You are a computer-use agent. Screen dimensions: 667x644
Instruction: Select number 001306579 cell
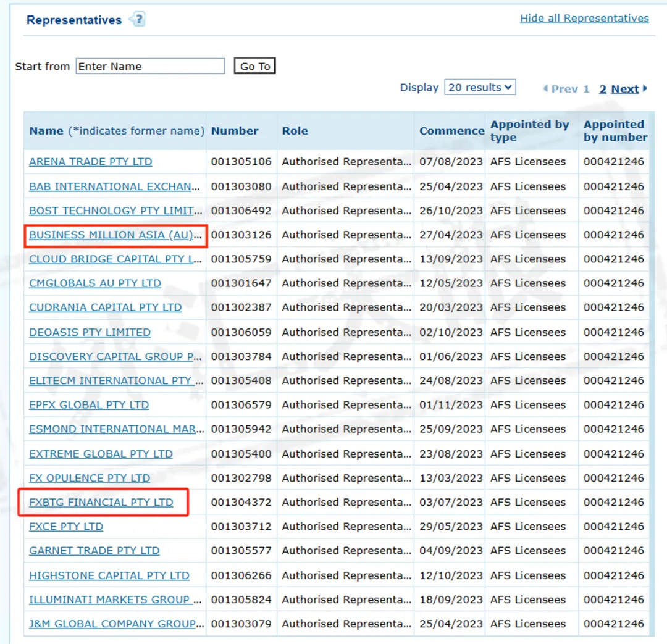[241, 405]
